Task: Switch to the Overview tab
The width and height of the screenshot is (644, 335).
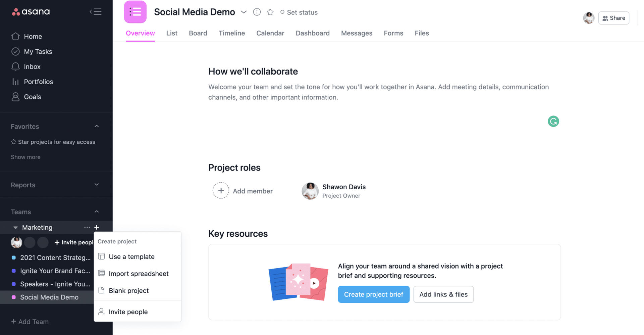Action: tap(140, 33)
